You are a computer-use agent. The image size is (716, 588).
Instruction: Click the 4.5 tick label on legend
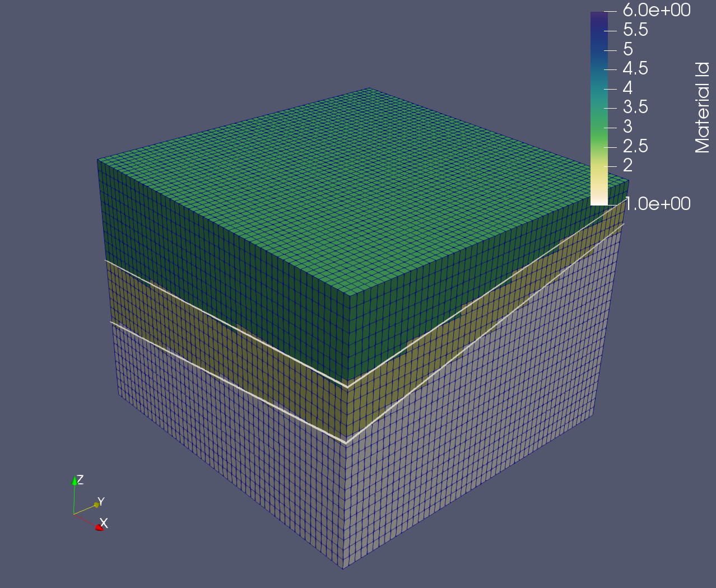pos(635,68)
